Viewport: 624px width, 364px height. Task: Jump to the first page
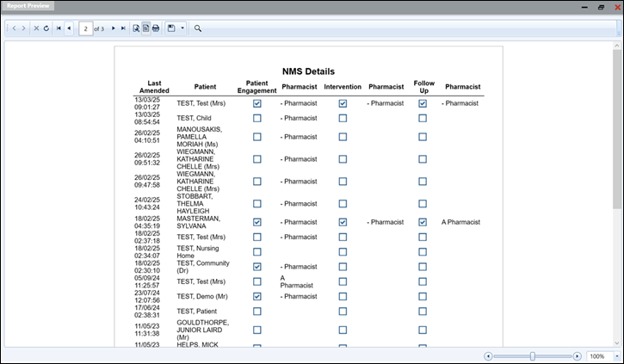tap(59, 28)
